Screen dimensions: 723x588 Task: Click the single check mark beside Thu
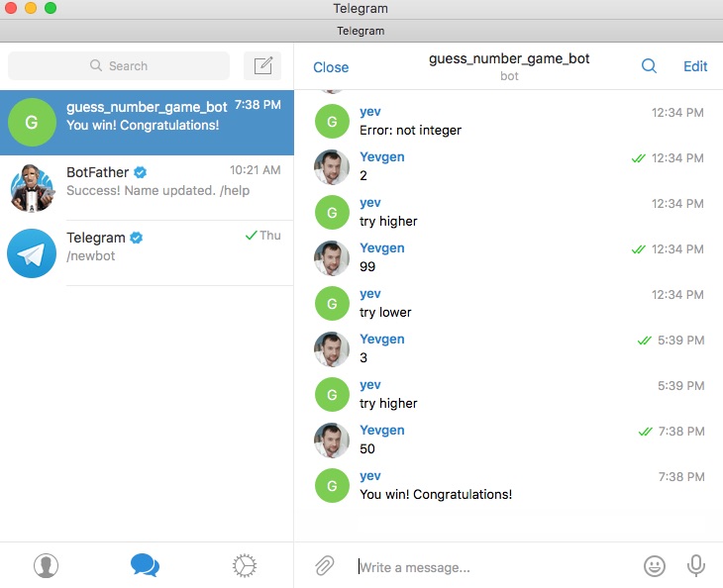pyautogui.click(x=251, y=236)
